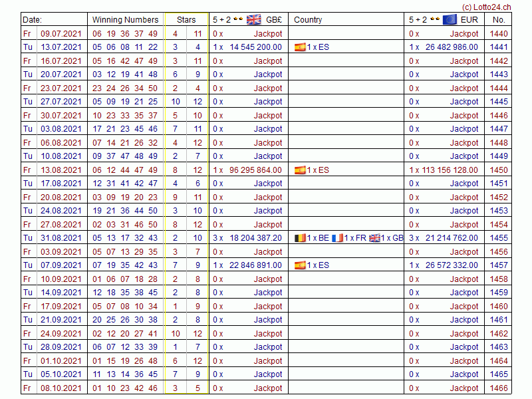Click the France flag in draw 1455 row

pyautogui.click(x=337, y=238)
